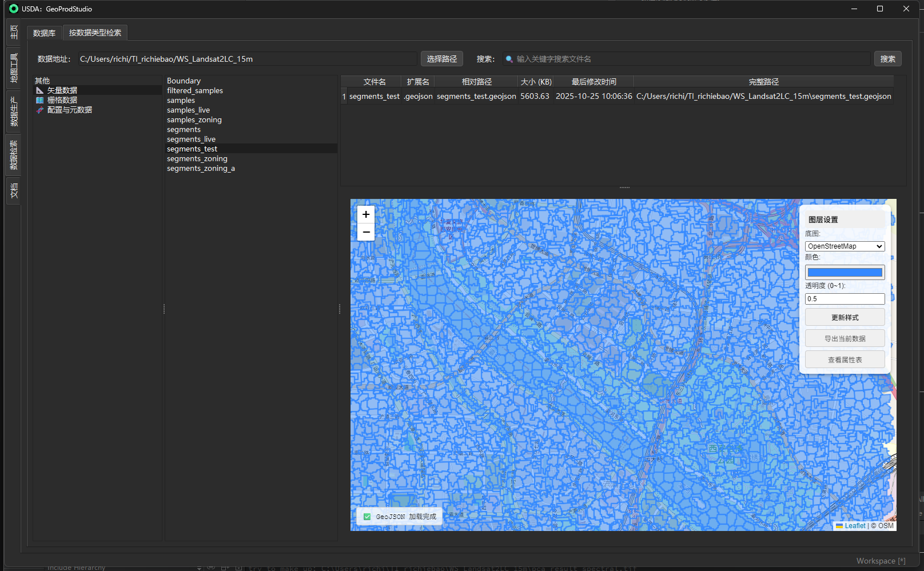Zoom out with the map minus control

click(x=365, y=231)
